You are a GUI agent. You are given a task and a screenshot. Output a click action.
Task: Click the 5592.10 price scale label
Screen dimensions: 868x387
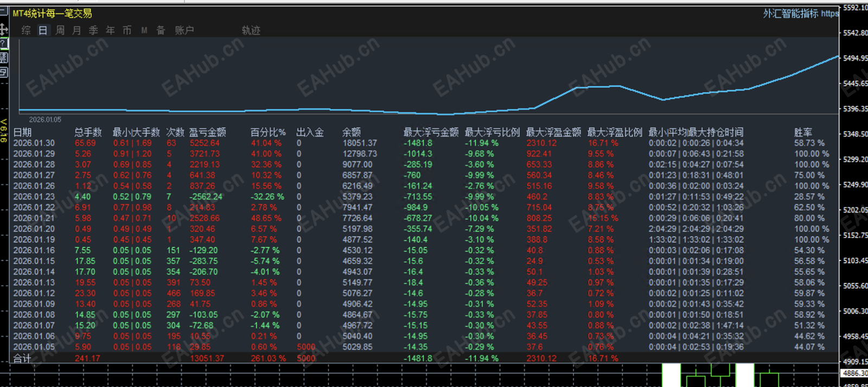[856, 8]
